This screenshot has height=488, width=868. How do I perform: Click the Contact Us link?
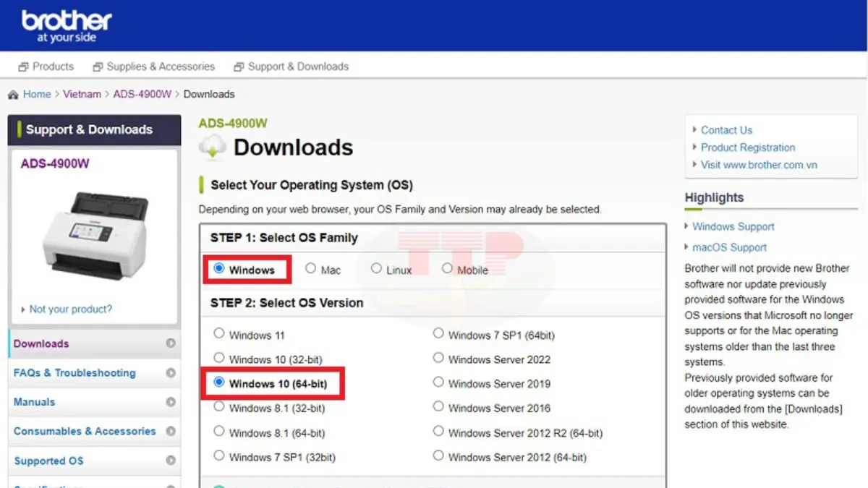click(x=726, y=130)
